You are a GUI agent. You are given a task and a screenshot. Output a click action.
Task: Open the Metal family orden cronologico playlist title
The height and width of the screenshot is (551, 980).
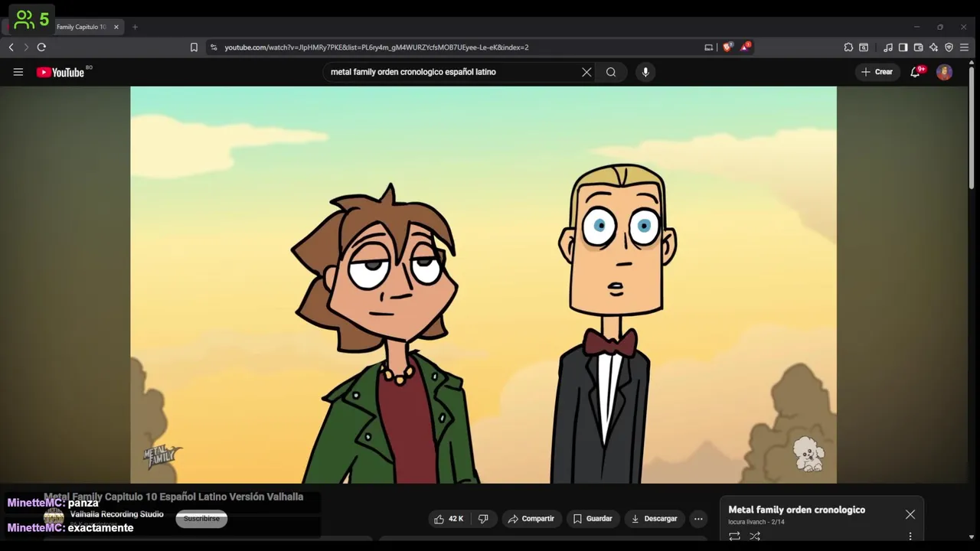pyautogui.click(x=796, y=510)
